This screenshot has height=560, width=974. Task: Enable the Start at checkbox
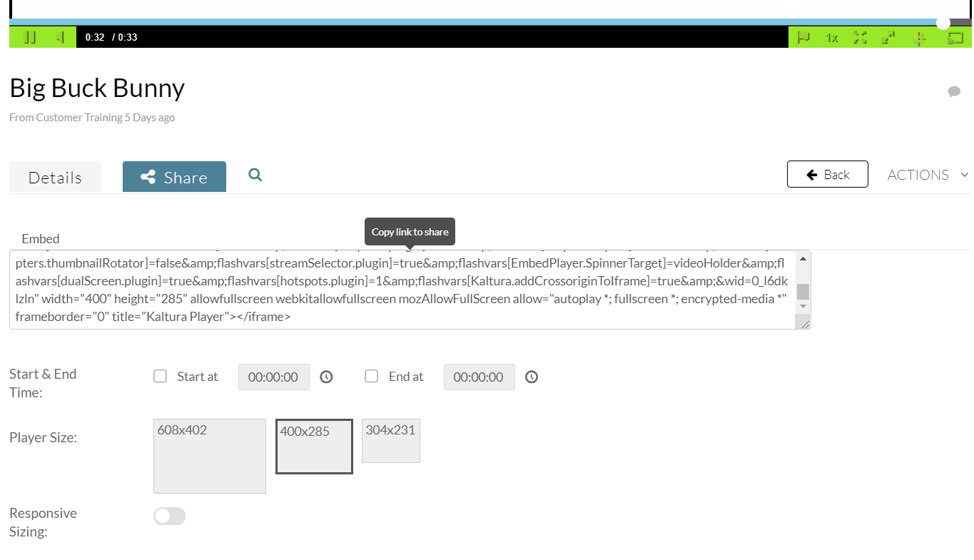[161, 376]
